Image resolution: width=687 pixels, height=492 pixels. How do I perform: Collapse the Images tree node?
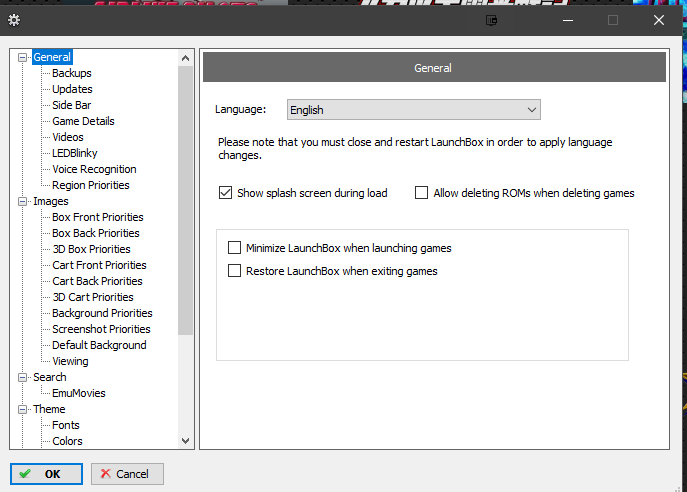pos(22,202)
